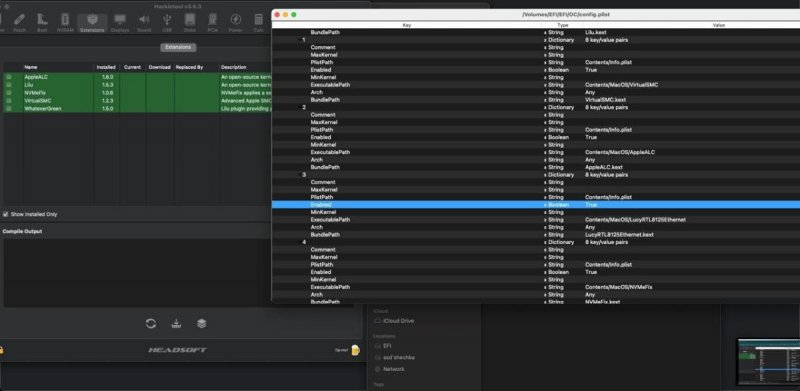Click the config.plist window title bar path
800x391 pixels.
566,14
